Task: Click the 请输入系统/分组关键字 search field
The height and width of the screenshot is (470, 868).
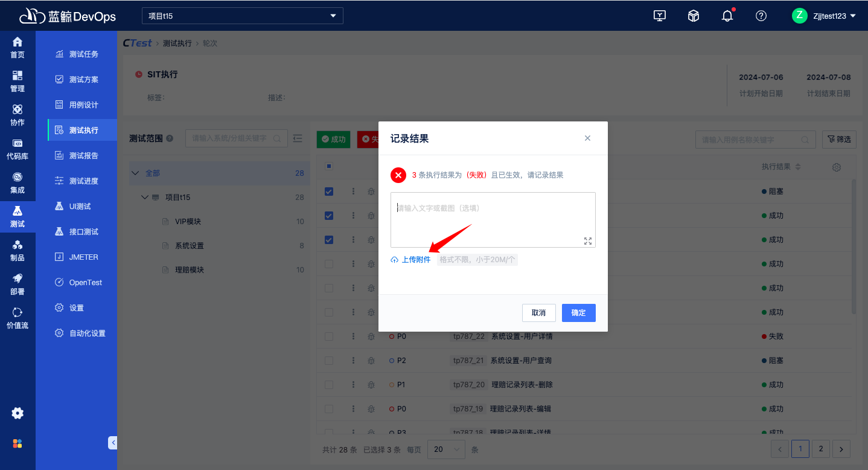Action: click(237, 138)
